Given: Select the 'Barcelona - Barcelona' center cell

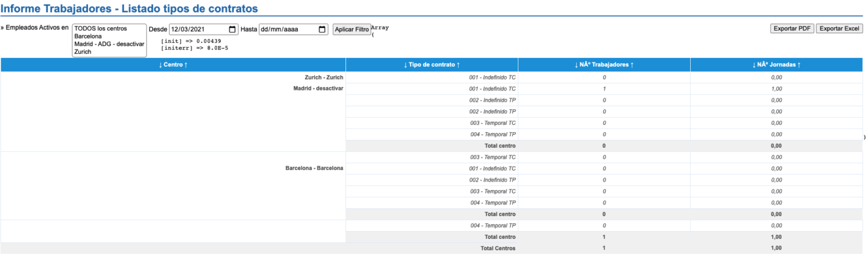Looking at the screenshot, I should click(314, 168).
